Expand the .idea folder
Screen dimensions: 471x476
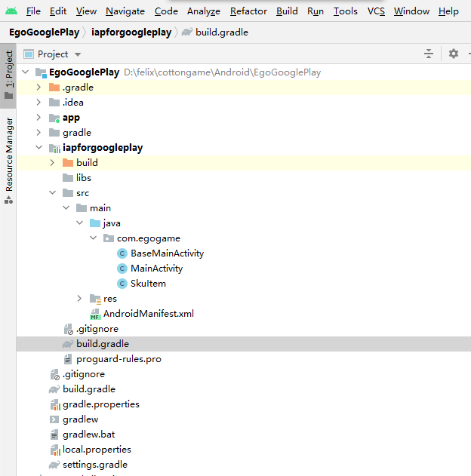(x=38, y=103)
